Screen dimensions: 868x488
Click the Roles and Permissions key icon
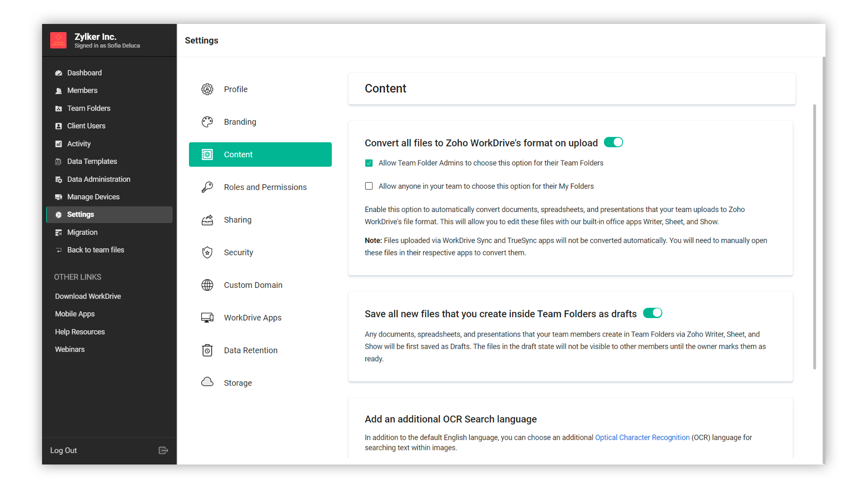pos(207,187)
